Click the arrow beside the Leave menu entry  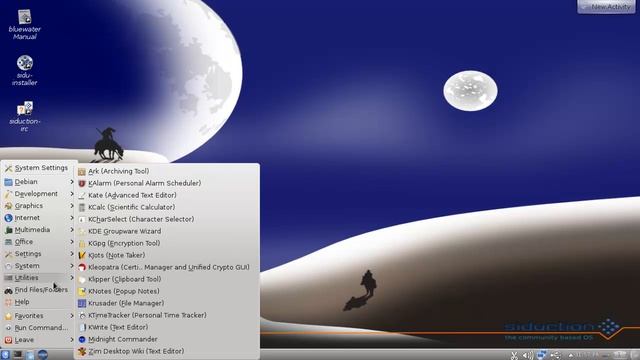[x=72, y=340]
